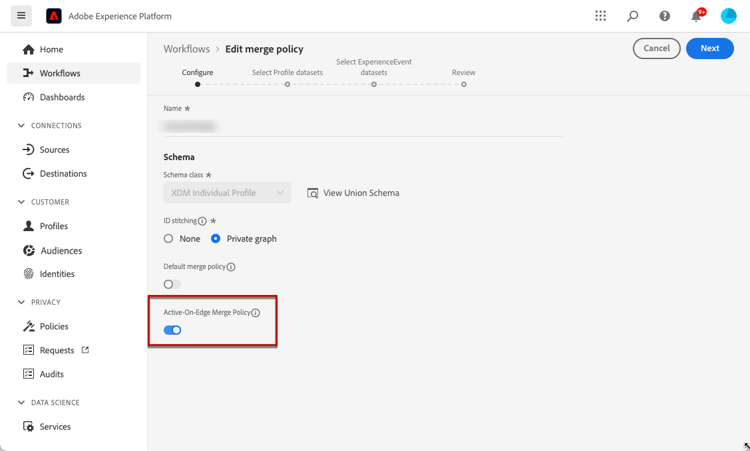Select the None ID stitching option

169,239
